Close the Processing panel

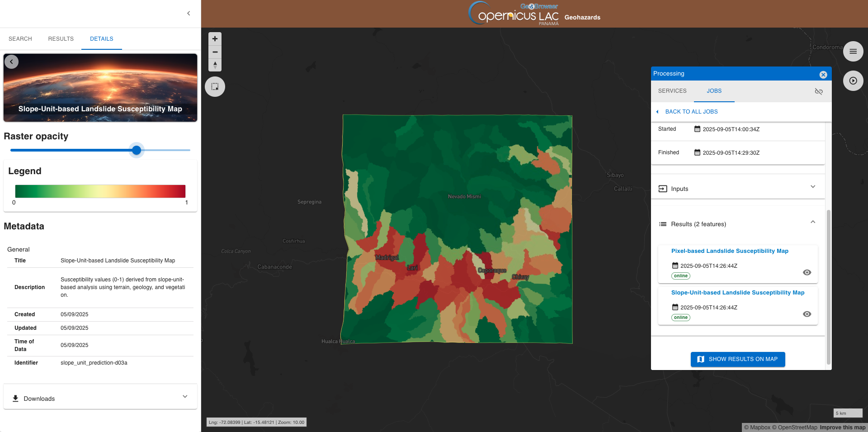[823, 75]
